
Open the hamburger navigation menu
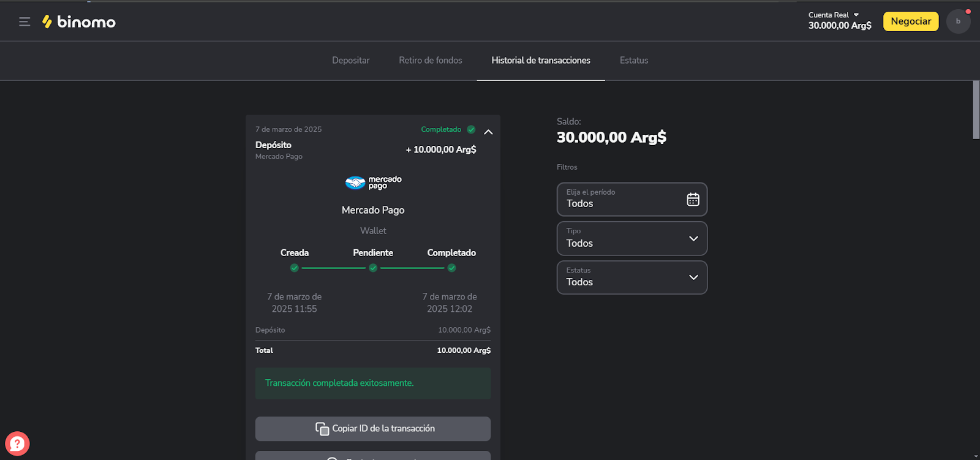pyautogui.click(x=24, y=22)
